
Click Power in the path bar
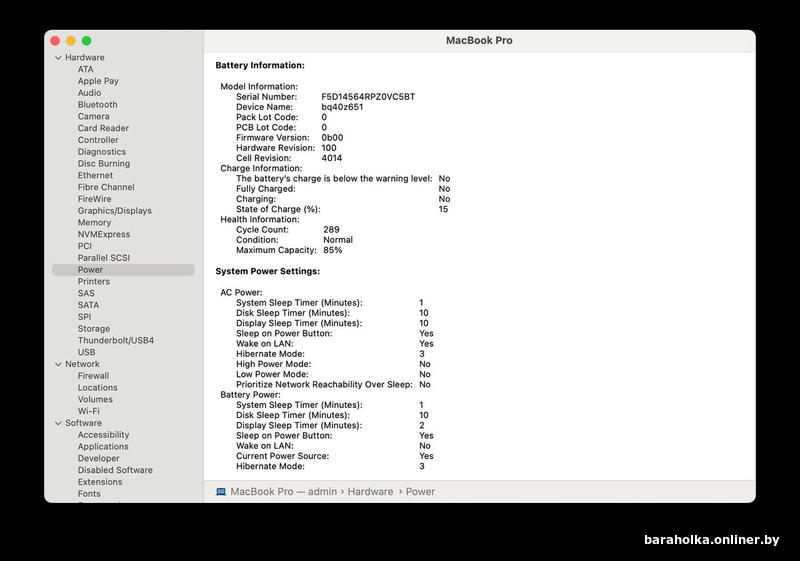(x=420, y=492)
